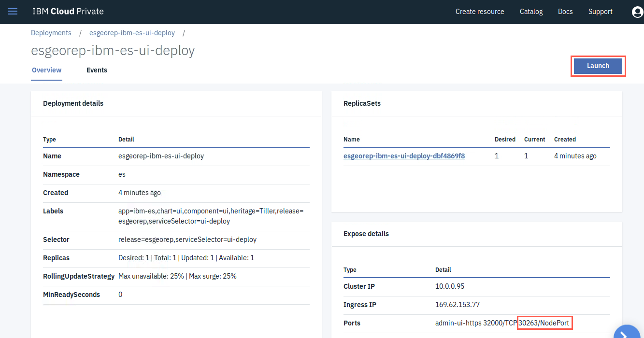Click the Name column header in ReplicaSets
Screen dimensions: 644x338
click(352, 139)
